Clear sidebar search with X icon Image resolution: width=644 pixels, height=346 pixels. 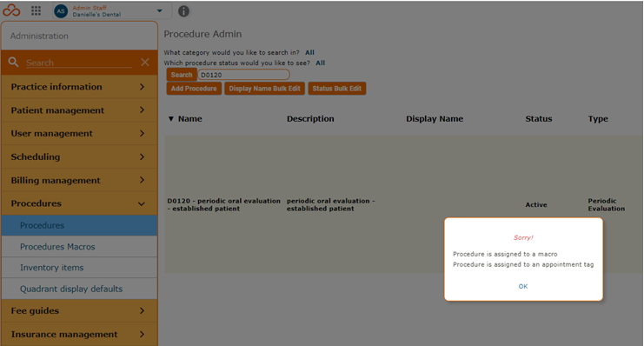coord(145,62)
